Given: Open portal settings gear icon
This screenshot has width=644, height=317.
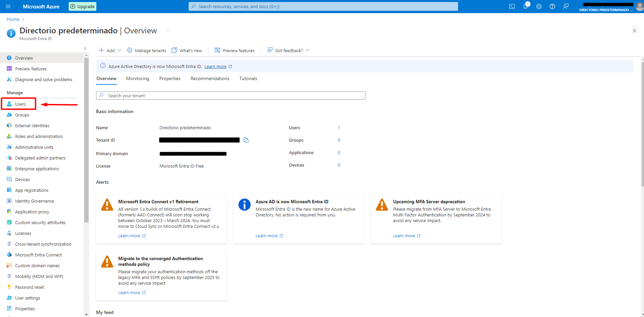Looking at the screenshot, I should 539,6.
